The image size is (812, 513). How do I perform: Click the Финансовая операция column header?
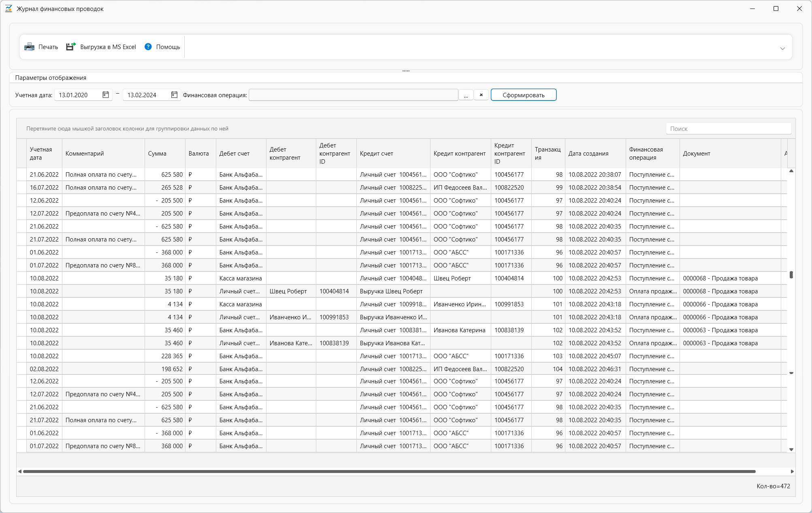652,154
